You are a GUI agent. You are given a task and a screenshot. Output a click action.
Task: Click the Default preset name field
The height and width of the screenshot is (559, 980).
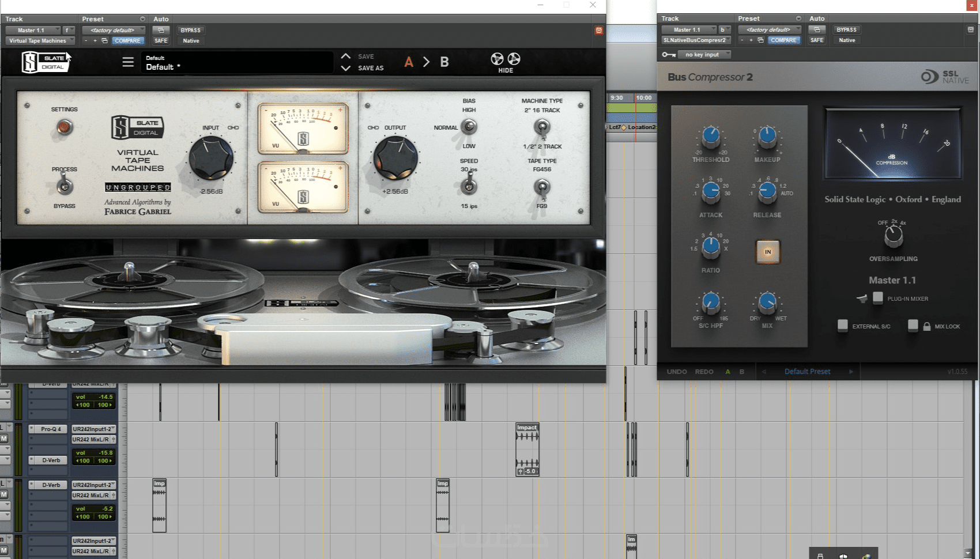click(237, 62)
